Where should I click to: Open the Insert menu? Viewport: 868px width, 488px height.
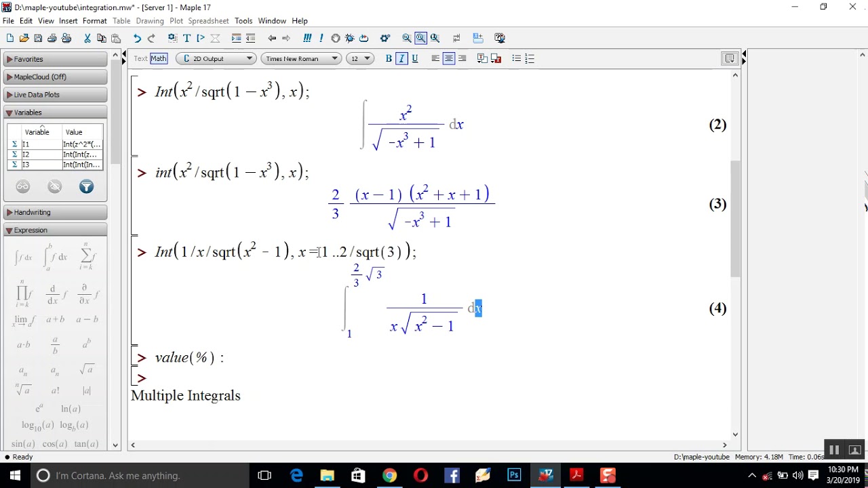pos(68,21)
